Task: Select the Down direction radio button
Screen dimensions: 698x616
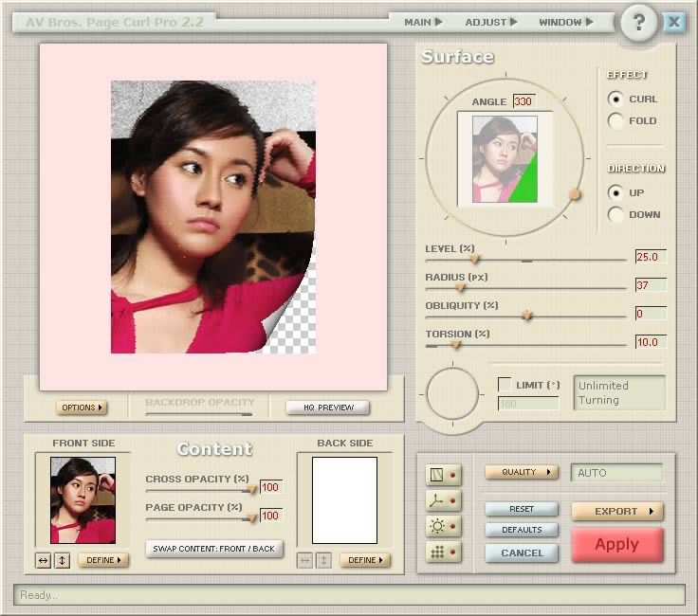Action: click(616, 215)
